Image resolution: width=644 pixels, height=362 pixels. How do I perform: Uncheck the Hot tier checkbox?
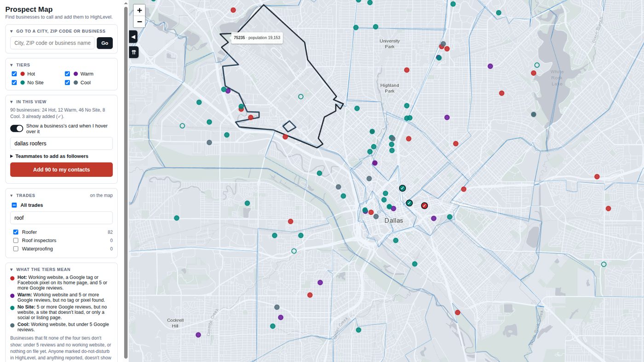point(14,74)
